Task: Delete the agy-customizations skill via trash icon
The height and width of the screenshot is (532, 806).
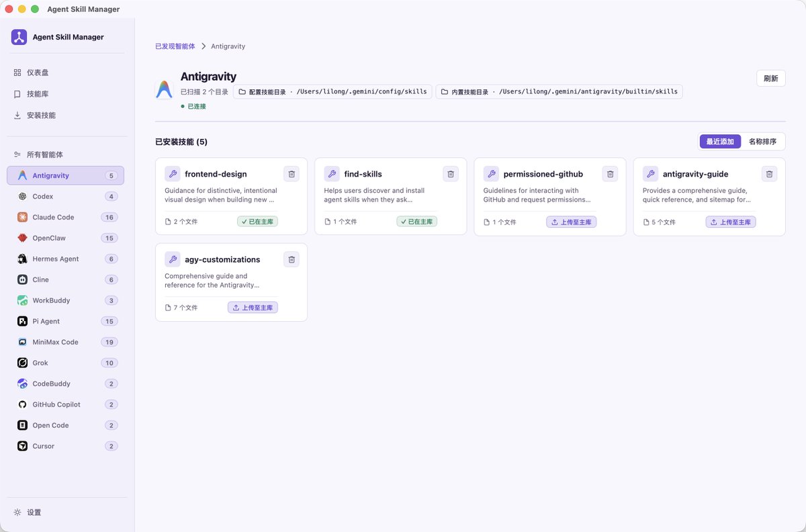Action: (x=292, y=259)
